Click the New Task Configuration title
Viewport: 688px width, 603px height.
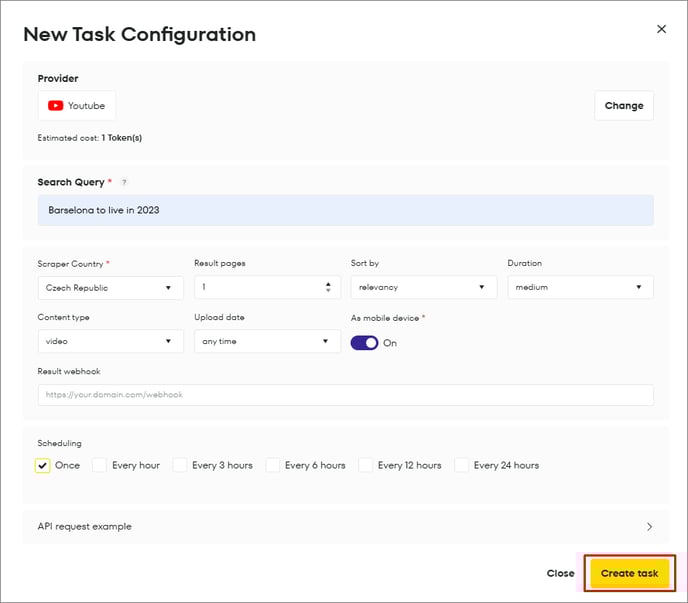(x=140, y=34)
